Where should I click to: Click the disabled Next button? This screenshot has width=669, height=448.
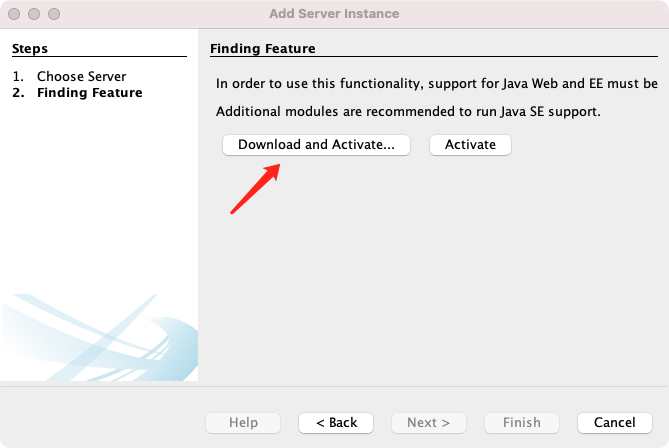(428, 423)
